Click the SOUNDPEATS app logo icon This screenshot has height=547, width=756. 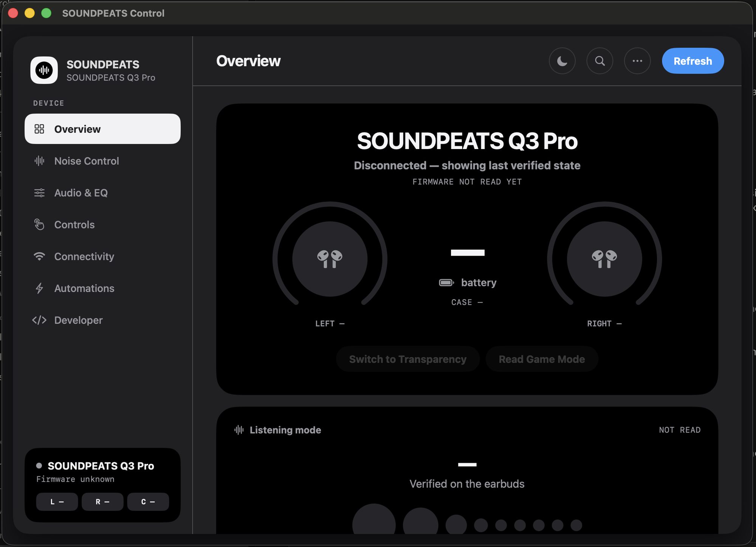(x=44, y=70)
